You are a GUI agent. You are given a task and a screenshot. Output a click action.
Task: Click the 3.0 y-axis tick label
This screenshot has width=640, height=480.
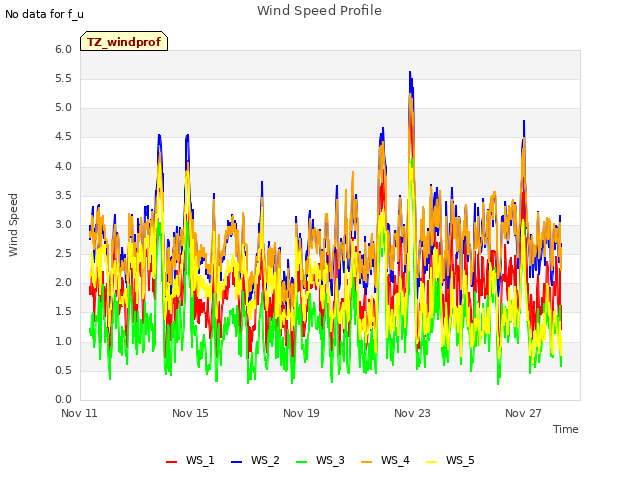(64, 224)
